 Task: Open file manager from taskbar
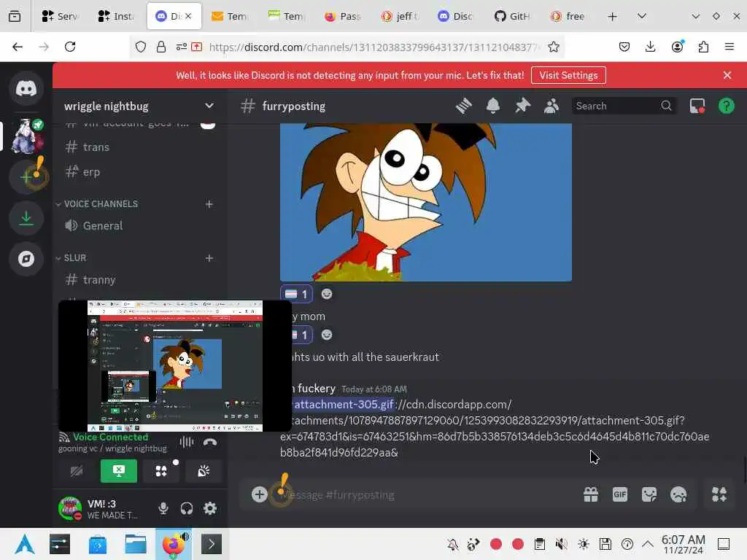coord(135,544)
